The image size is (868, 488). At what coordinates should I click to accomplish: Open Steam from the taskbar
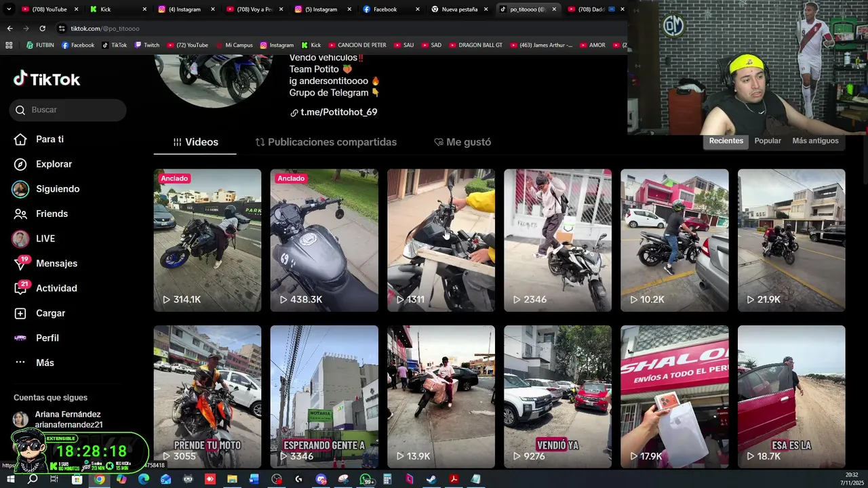(431, 479)
